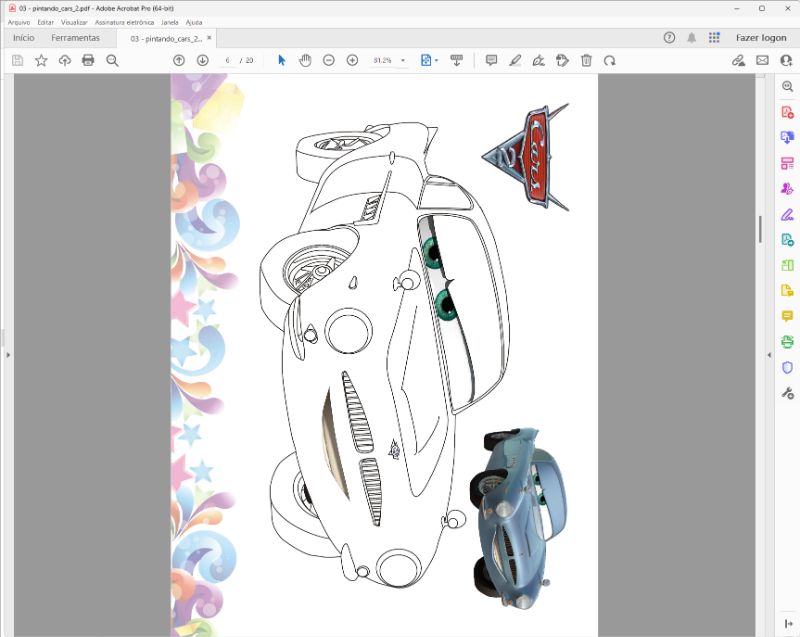
Task: Open the purple share tool icon in right panel
Action: pos(787,189)
